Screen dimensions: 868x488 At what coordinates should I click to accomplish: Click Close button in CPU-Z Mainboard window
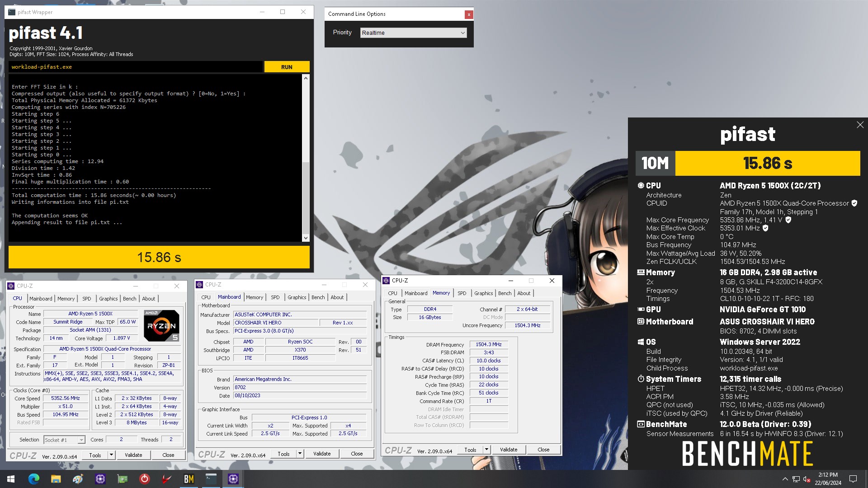click(357, 454)
